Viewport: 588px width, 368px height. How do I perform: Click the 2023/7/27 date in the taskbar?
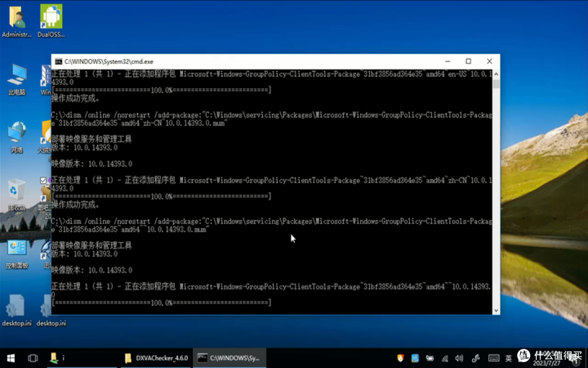(x=547, y=364)
